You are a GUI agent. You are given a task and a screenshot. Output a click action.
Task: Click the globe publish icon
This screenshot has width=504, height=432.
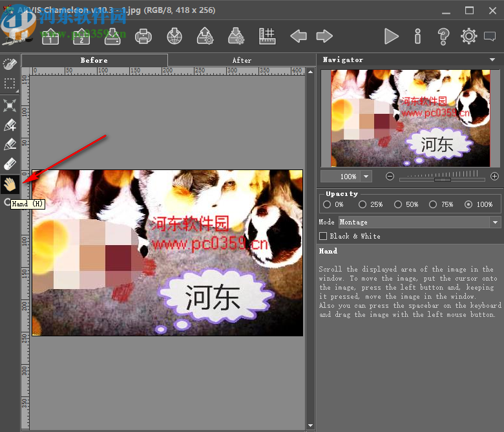click(174, 36)
